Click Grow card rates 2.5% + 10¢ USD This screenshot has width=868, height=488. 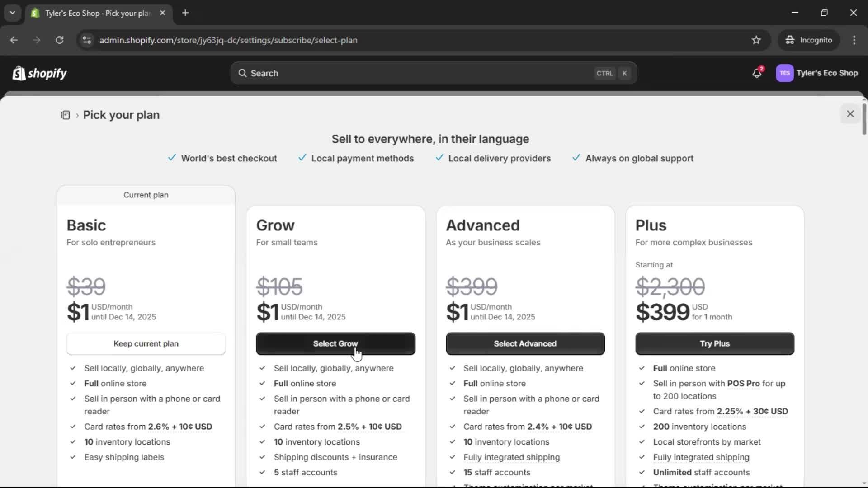(369, 427)
